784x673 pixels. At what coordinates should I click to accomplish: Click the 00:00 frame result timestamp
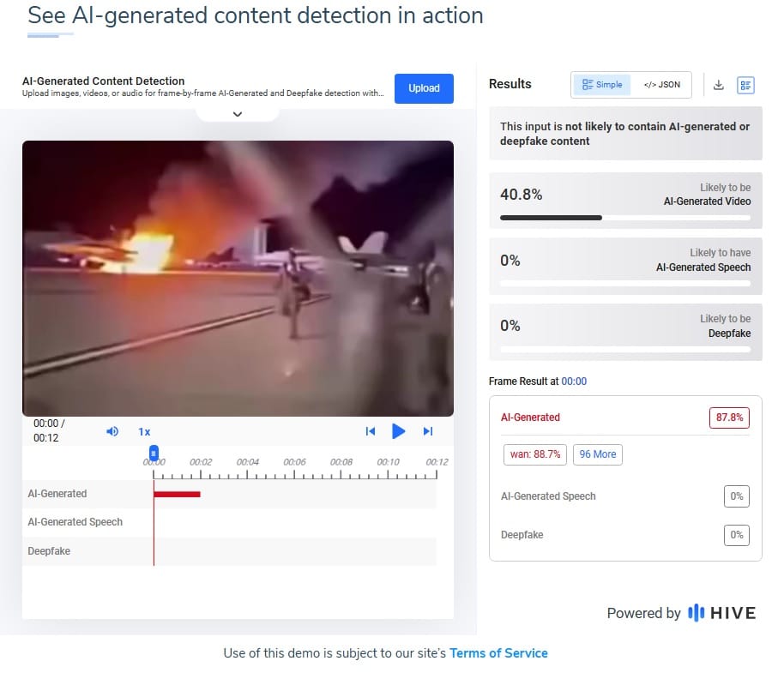click(574, 382)
